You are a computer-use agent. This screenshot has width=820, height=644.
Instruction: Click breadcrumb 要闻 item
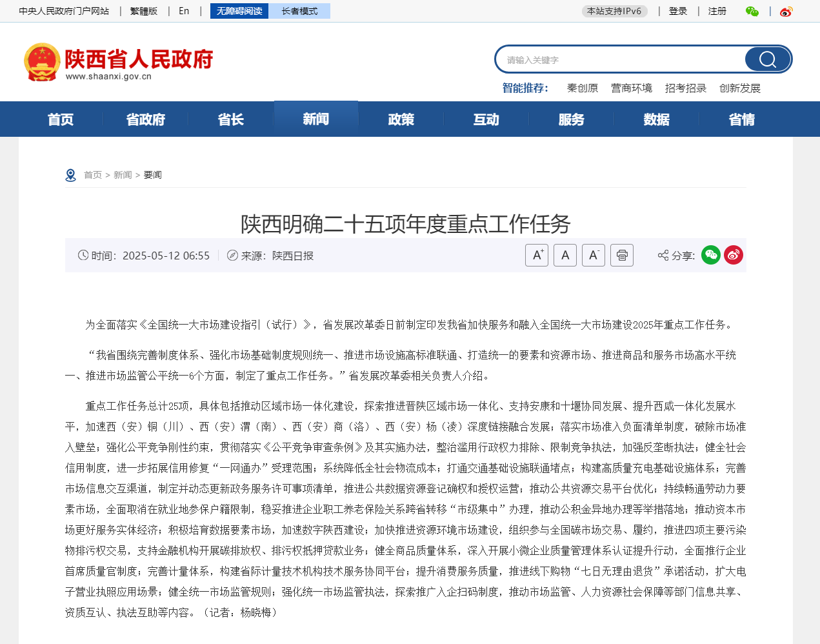[x=153, y=175]
